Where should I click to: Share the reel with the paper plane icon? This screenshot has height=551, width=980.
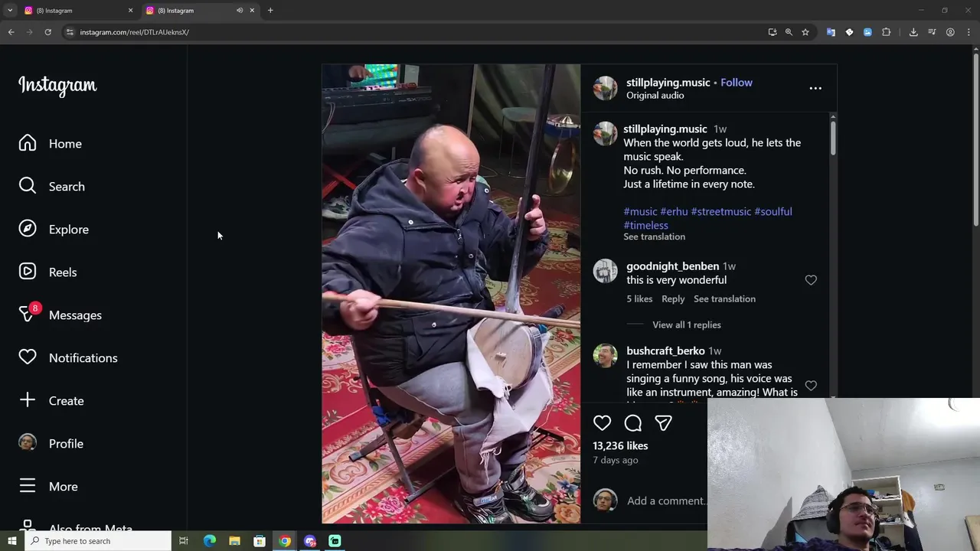(x=663, y=423)
